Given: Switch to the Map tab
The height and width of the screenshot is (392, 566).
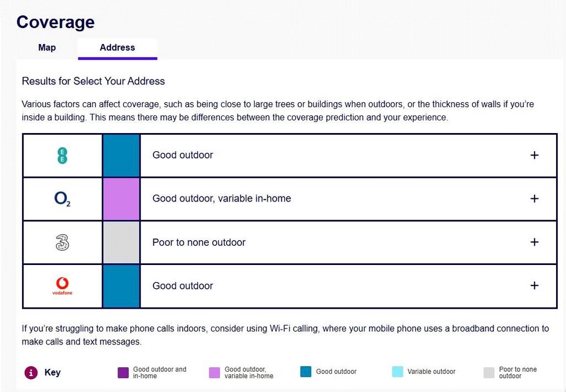Looking at the screenshot, I should 47,47.
